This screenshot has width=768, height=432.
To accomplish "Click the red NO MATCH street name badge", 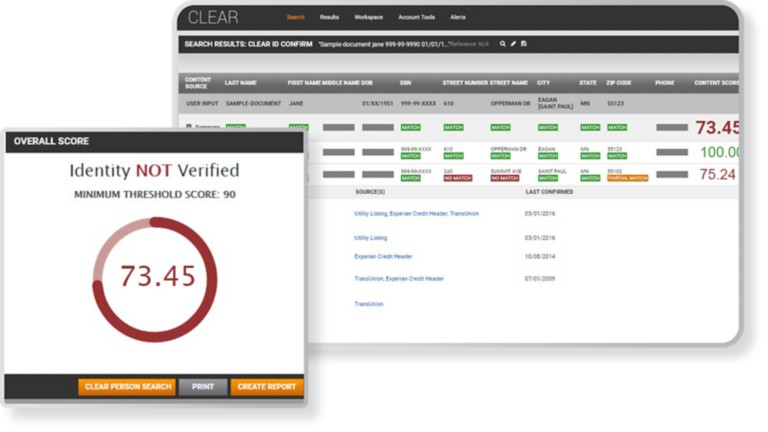I will pos(504,178).
